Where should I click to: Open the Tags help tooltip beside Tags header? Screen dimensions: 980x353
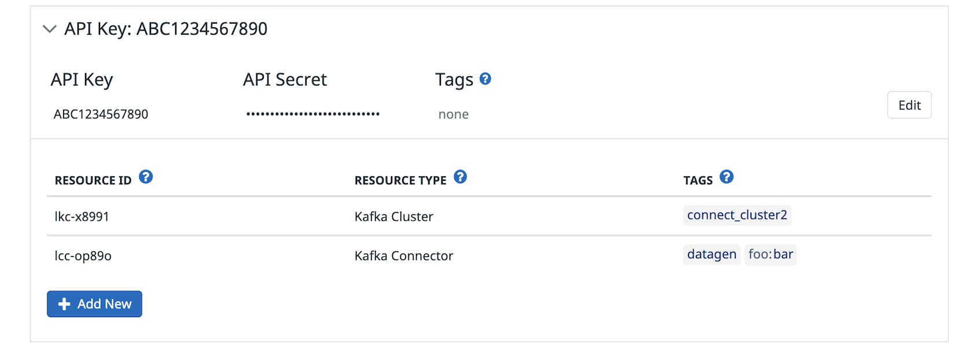[x=486, y=79]
